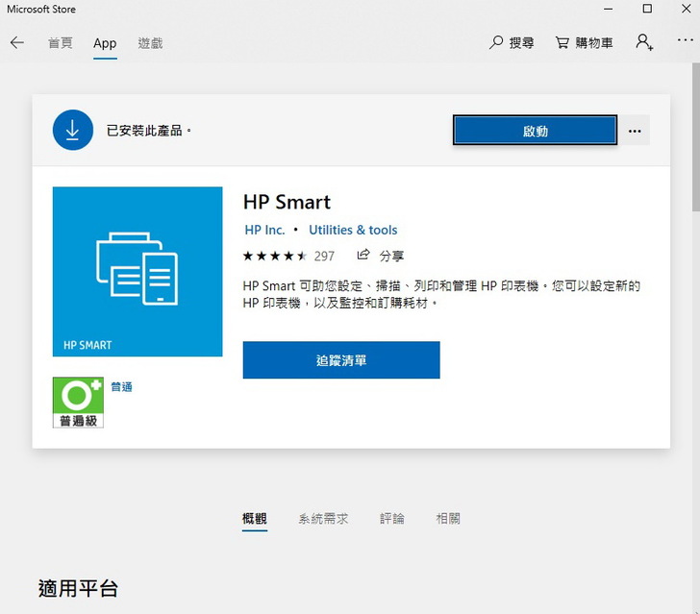Open the 普通 rating link
This screenshot has width=700, height=614.
(x=121, y=386)
